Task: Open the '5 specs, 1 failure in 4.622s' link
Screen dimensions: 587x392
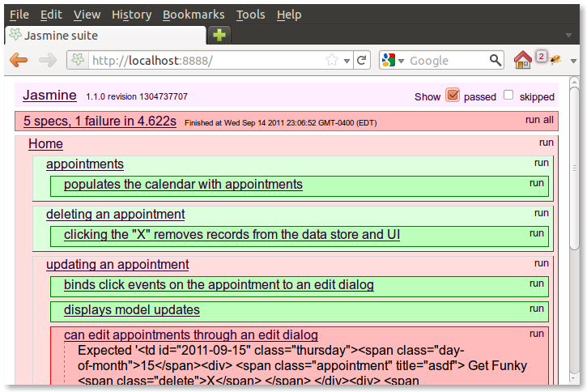Action: pyautogui.click(x=100, y=121)
